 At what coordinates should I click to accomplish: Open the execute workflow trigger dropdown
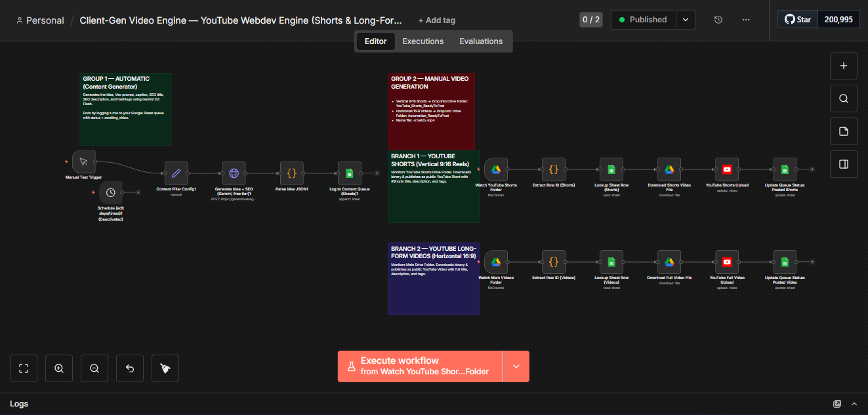tap(516, 366)
